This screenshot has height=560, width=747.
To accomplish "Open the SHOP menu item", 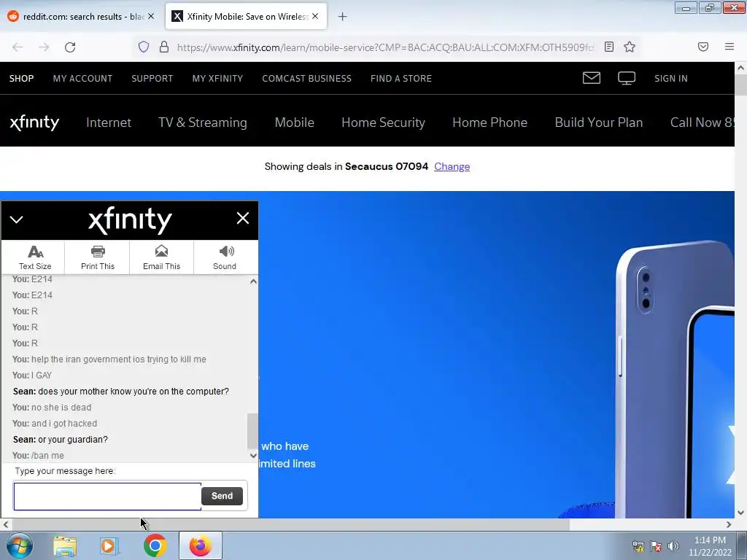I will pyautogui.click(x=21, y=79).
